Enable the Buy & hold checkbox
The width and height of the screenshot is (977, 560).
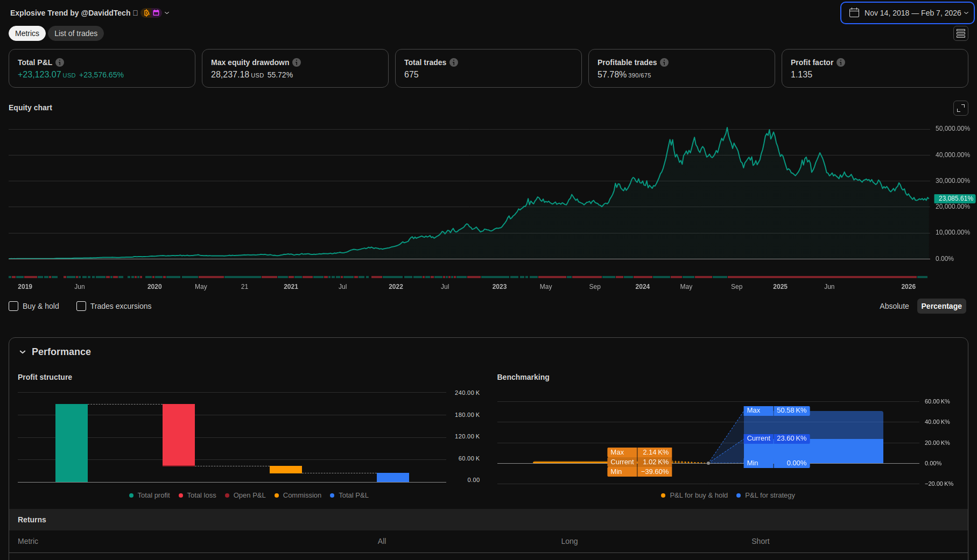point(14,306)
